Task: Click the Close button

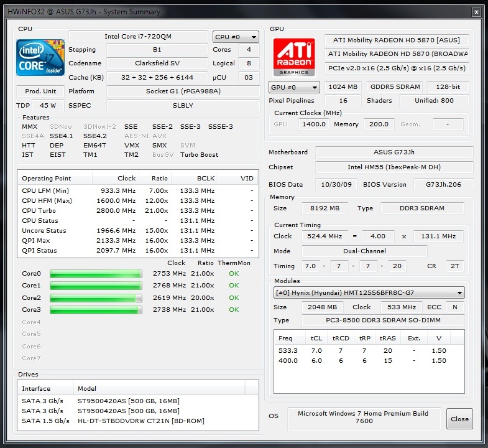Action: tap(459, 419)
